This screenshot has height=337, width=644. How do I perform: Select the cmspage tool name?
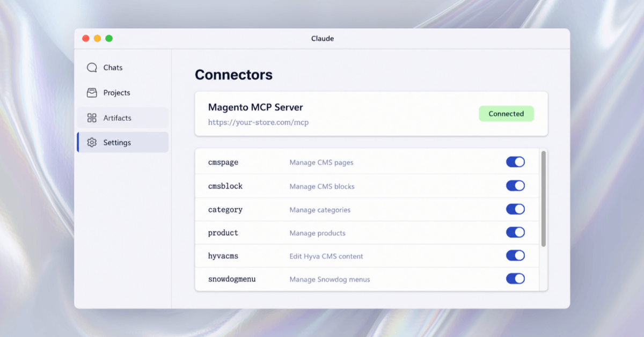pos(223,162)
